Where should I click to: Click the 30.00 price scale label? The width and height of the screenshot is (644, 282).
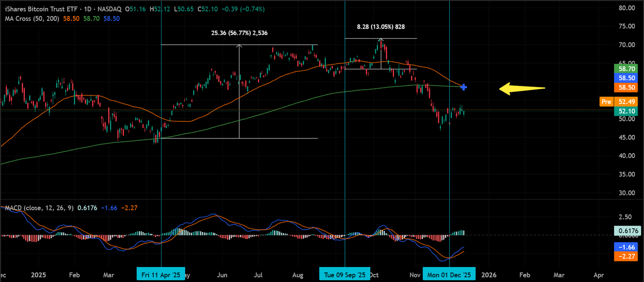[x=627, y=192]
